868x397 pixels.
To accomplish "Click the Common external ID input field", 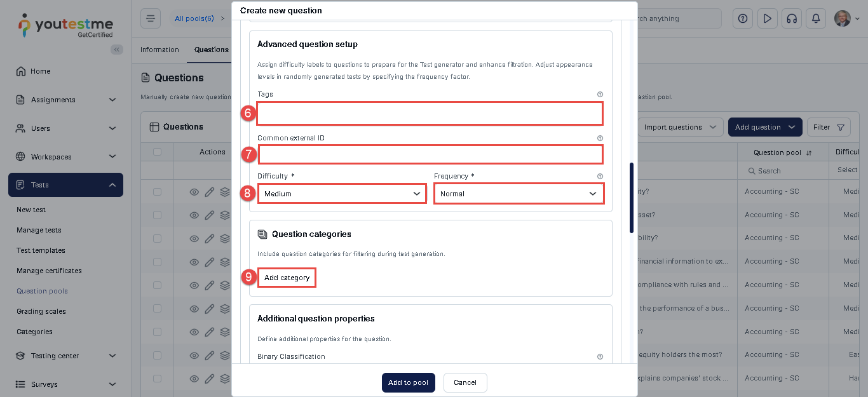I will point(430,154).
